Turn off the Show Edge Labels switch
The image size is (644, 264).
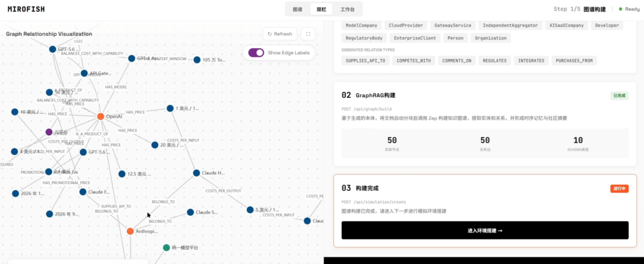(256, 52)
